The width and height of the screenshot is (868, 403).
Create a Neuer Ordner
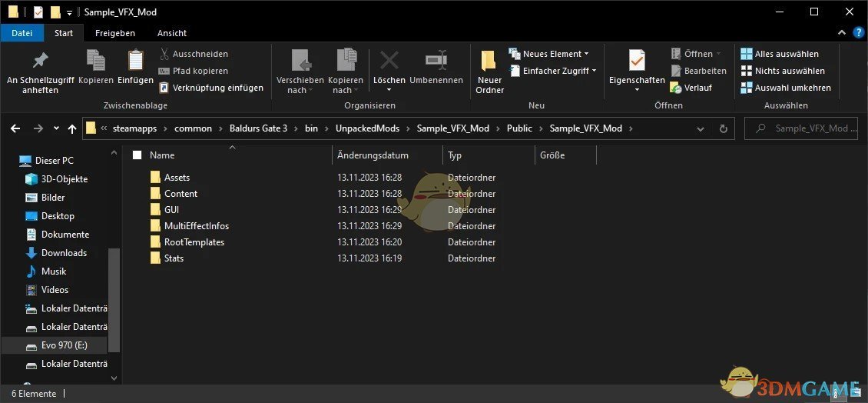pos(490,72)
